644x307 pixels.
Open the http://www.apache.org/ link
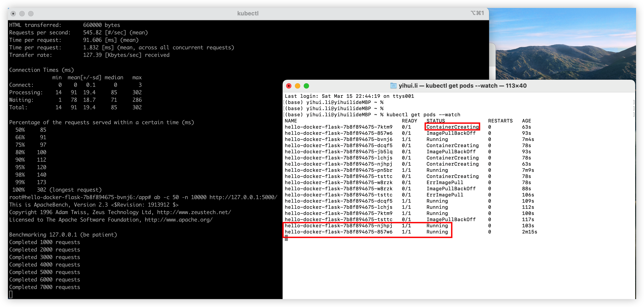coord(178,220)
